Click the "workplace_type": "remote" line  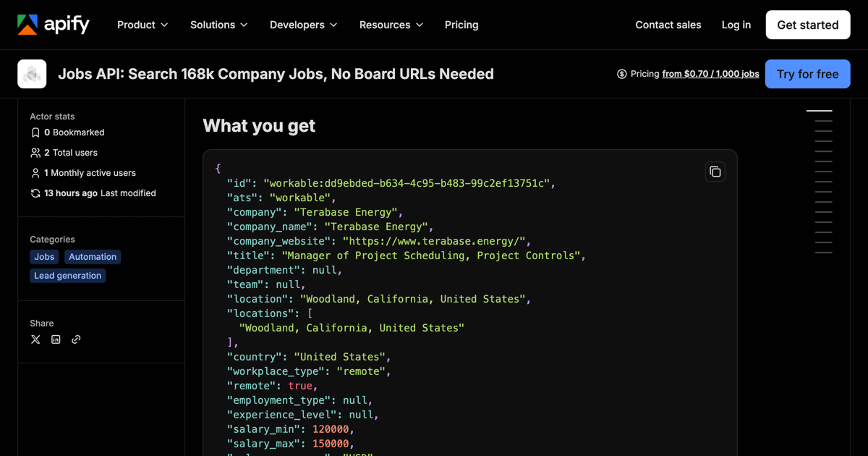point(309,371)
